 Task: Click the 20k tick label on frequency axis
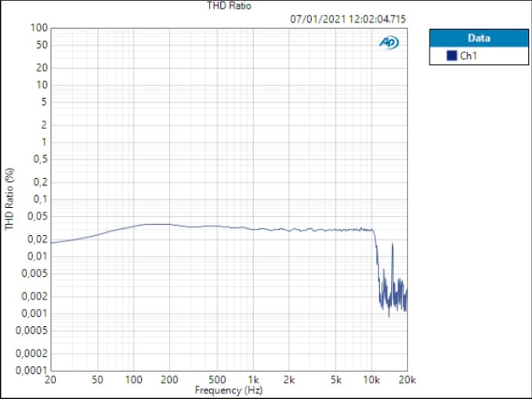(x=407, y=379)
